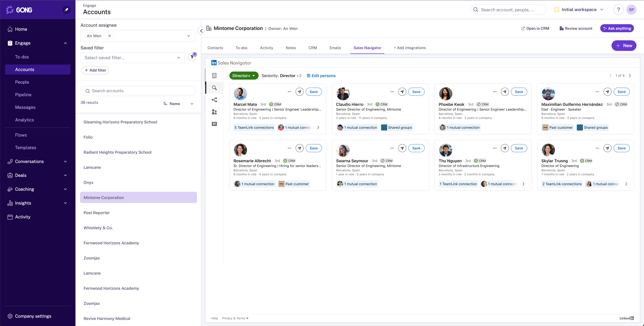Viewport: 644px width, 326px height.
Task: Open the Director+ persona dropdown
Action: tap(244, 76)
